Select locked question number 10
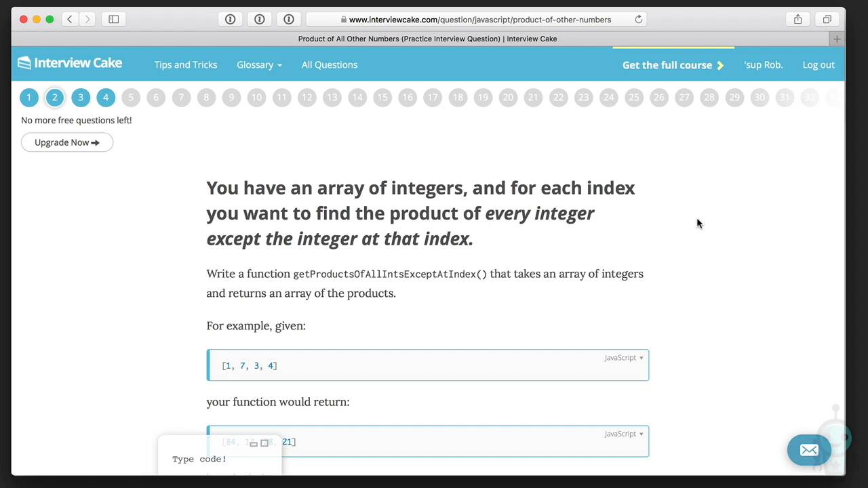The height and width of the screenshot is (488, 868). click(x=256, y=98)
